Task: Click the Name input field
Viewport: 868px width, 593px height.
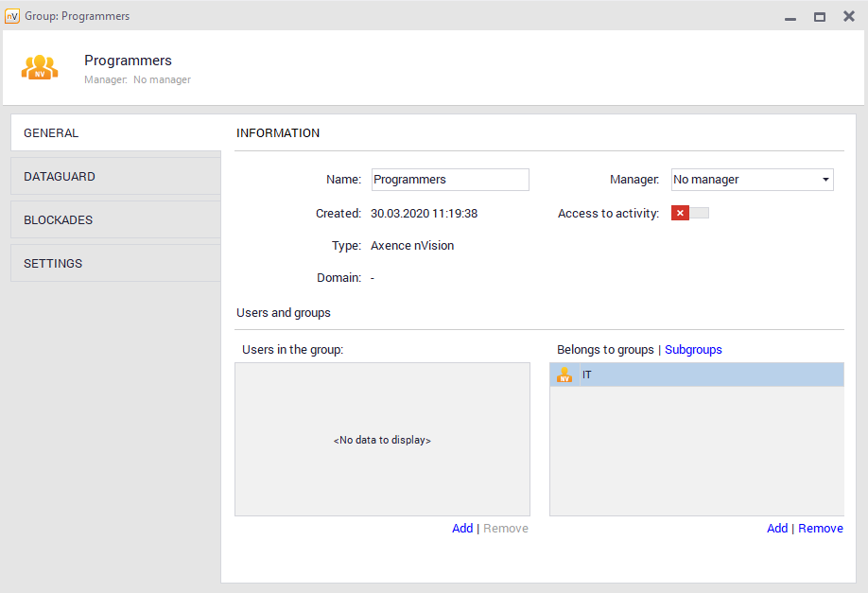Action: [449, 180]
